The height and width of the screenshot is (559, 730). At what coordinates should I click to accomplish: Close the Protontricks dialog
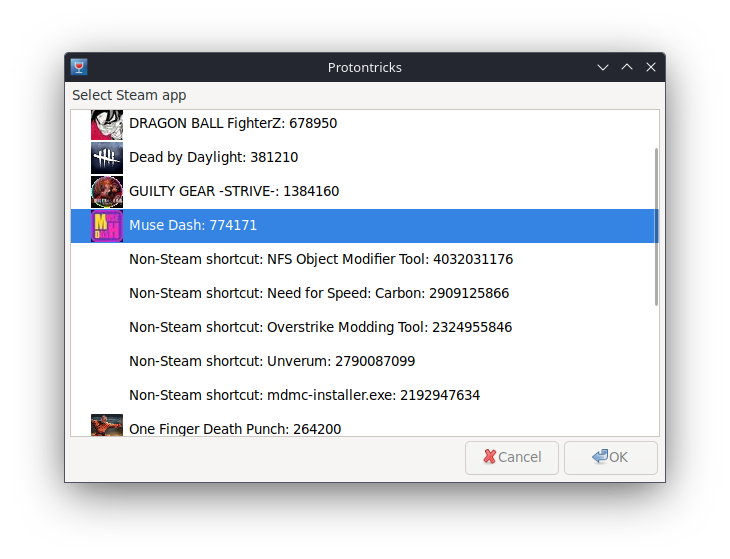[x=651, y=67]
